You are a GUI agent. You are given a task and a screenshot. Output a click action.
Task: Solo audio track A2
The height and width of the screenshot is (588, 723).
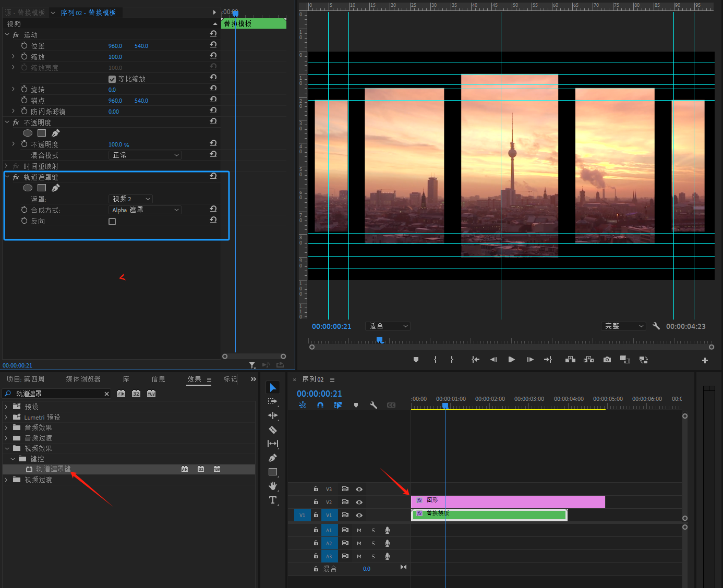373,543
